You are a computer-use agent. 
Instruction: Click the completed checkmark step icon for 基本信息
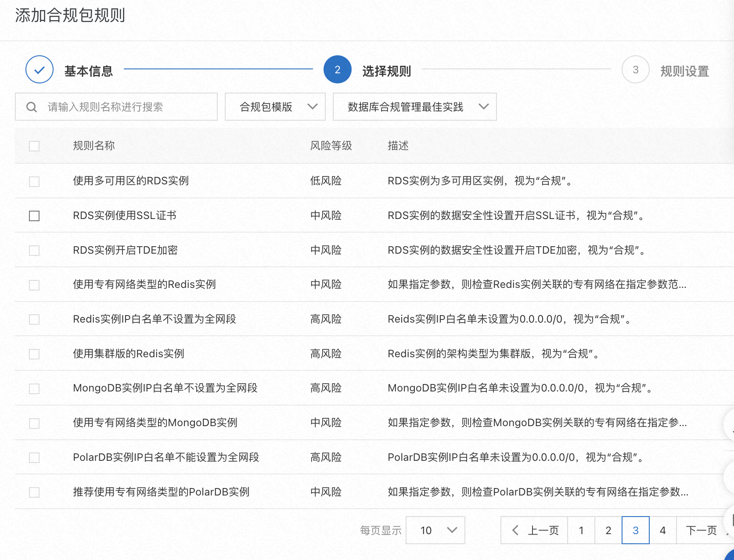coord(40,69)
